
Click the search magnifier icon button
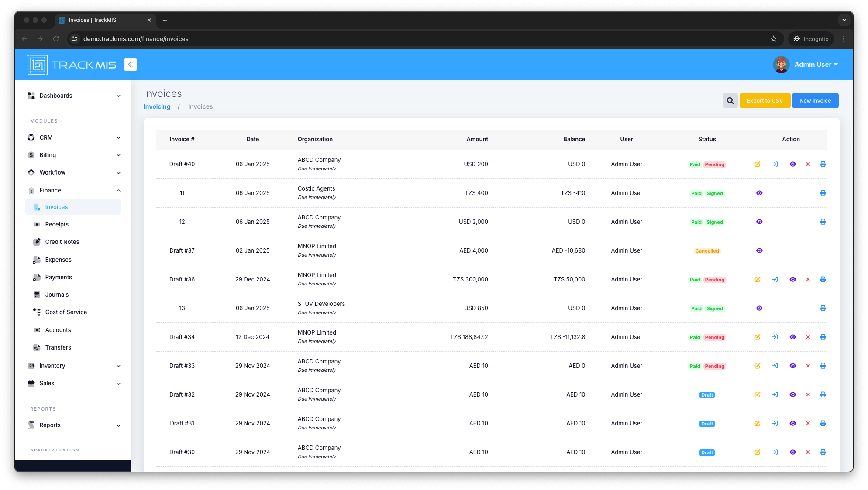[730, 100]
